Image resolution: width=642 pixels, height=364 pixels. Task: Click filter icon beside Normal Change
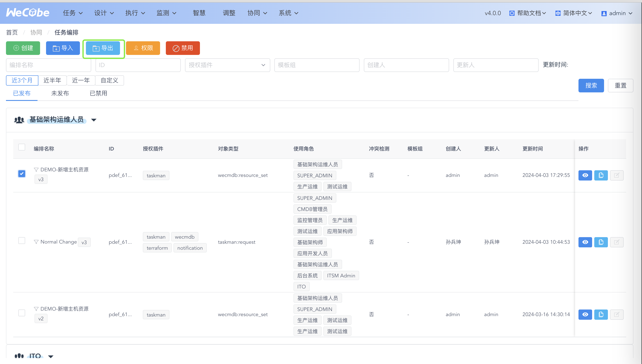tap(36, 242)
